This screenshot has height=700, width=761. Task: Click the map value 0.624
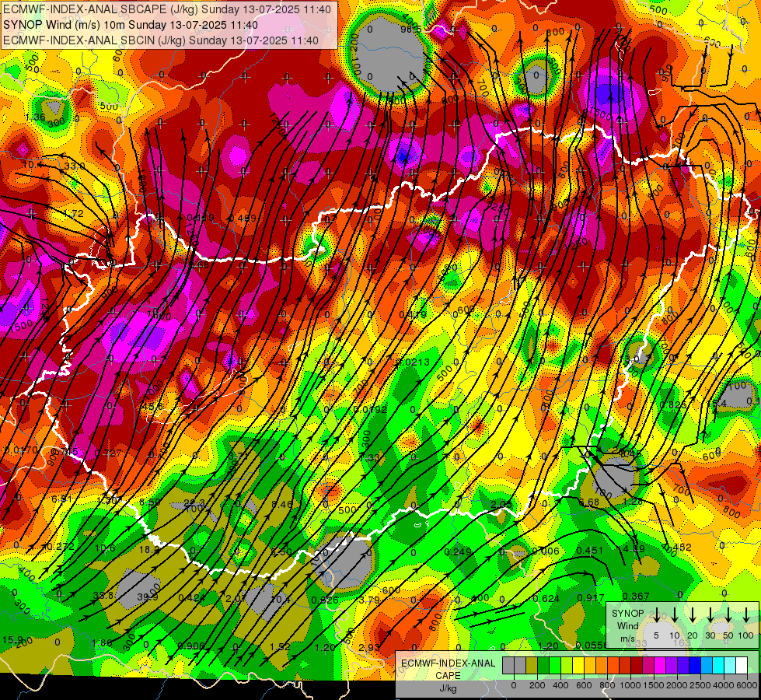point(546,599)
